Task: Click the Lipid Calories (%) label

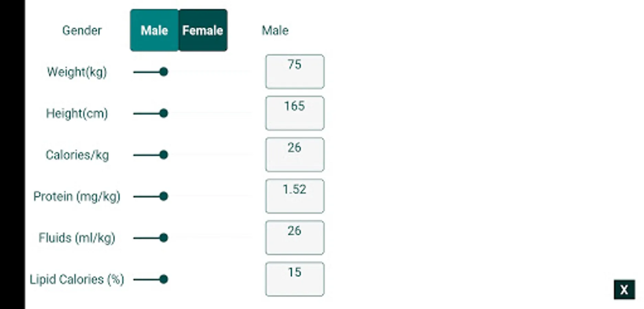Action: (x=77, y=279)
